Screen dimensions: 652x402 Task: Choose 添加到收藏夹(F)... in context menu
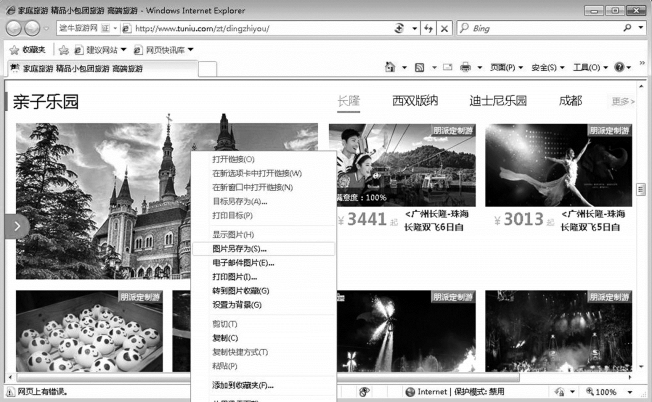pos(264,385)
